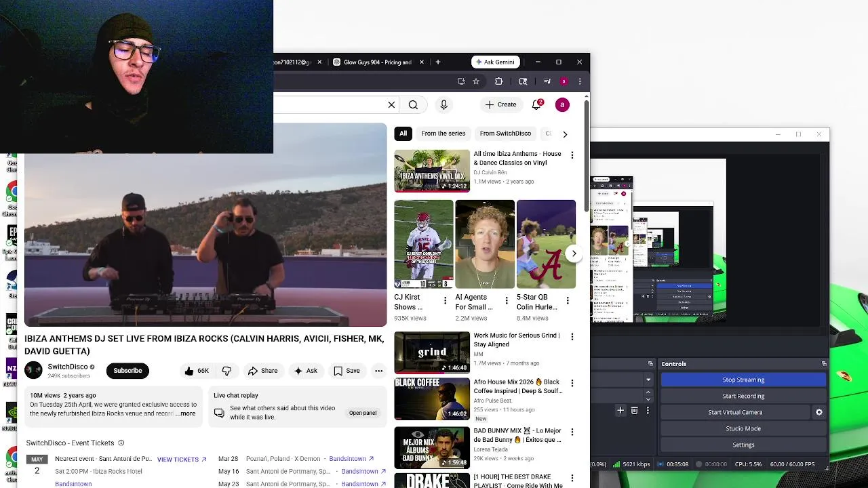Image resolution: width=868 pixels, height=488 pixels.
Task: Click the Chrome profile avatar in toolbar
Action: (x=564, y=81)
